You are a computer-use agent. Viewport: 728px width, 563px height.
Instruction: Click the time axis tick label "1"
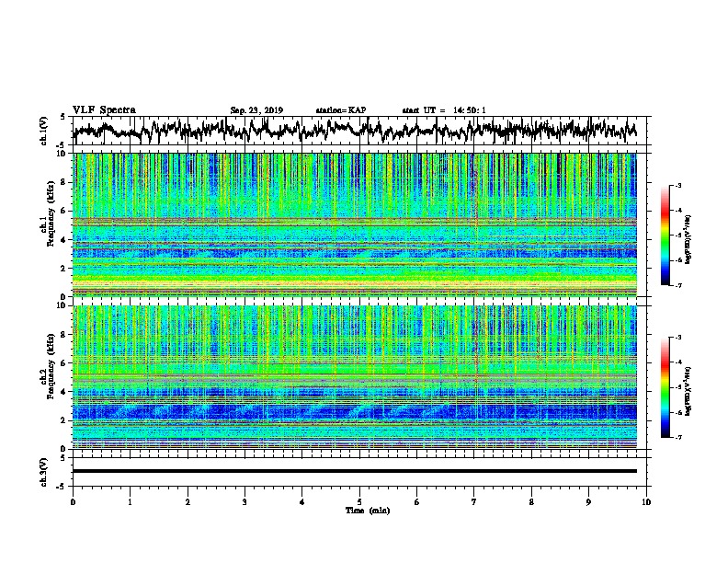(130, 502)
